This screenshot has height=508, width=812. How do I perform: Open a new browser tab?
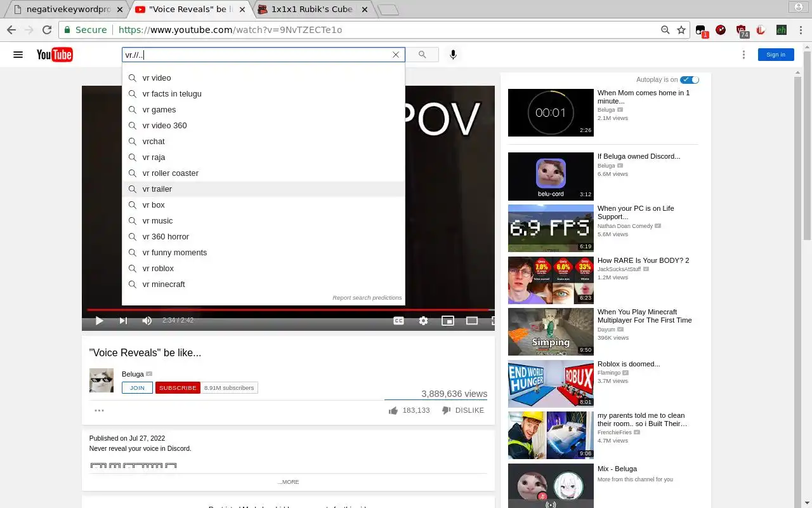(388, 10)
